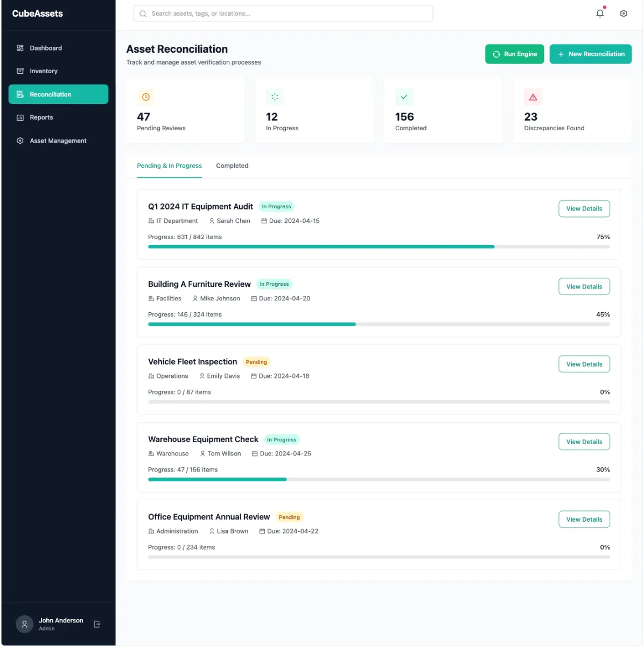View Details for Q1 2024 IT Equipment Audit

(584, 208)
